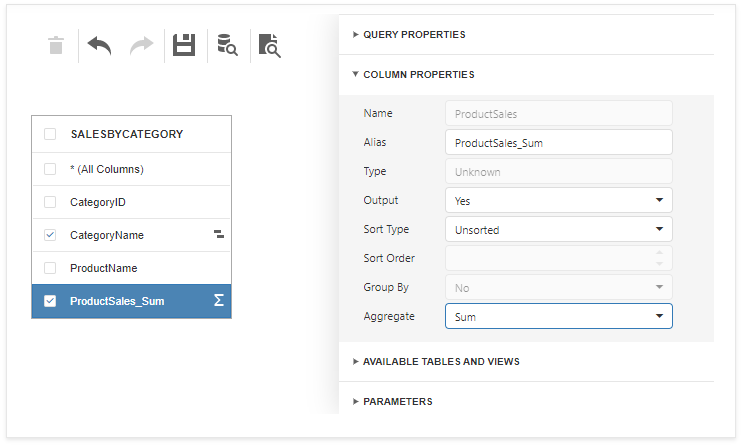Click the Select Statement Preview document icon

[x=269, y=45]
